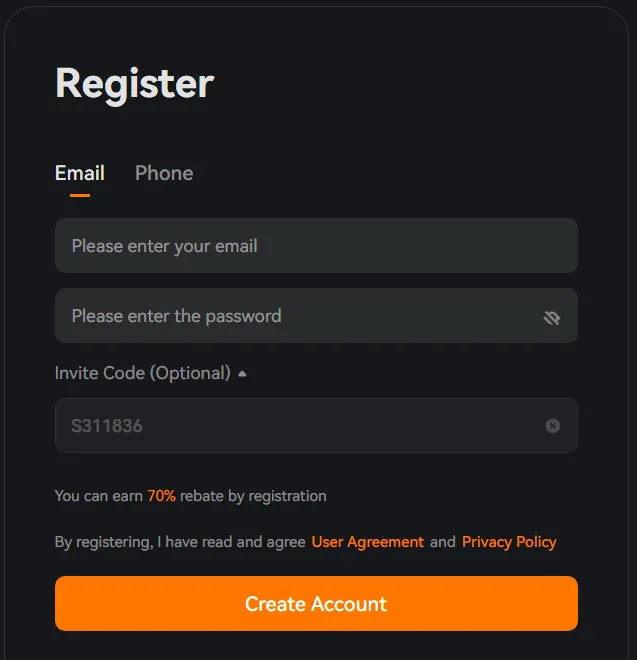637x660 pixels.
Task: Click the invite code field showing S311836
Action: (300, 426)
